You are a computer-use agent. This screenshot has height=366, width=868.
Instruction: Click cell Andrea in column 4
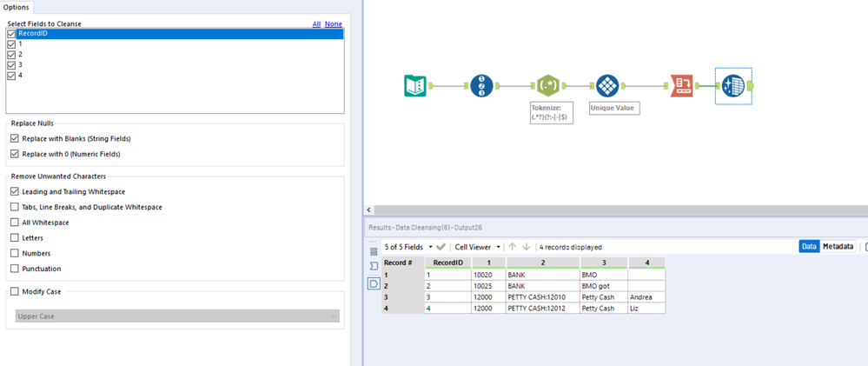646,297
